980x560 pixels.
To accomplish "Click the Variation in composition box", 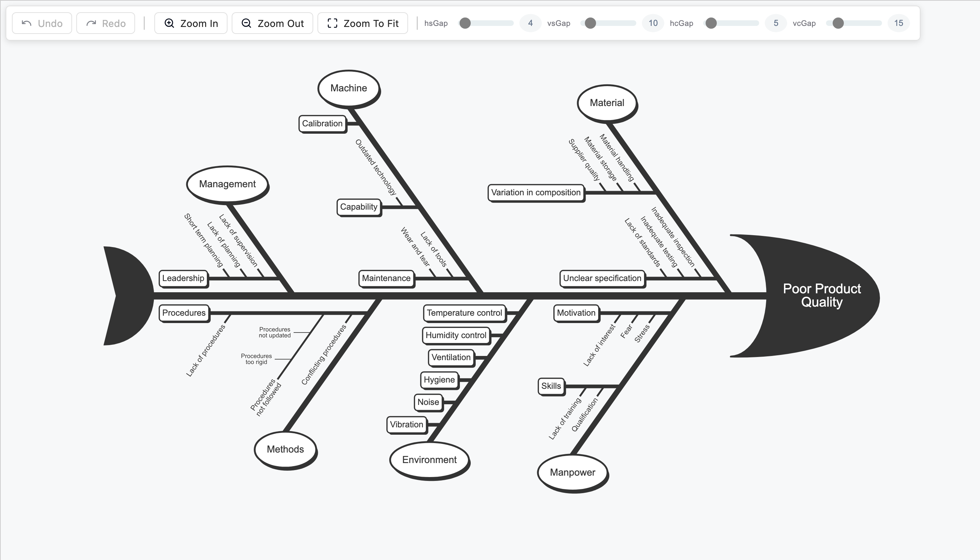I will click(535, 192).
